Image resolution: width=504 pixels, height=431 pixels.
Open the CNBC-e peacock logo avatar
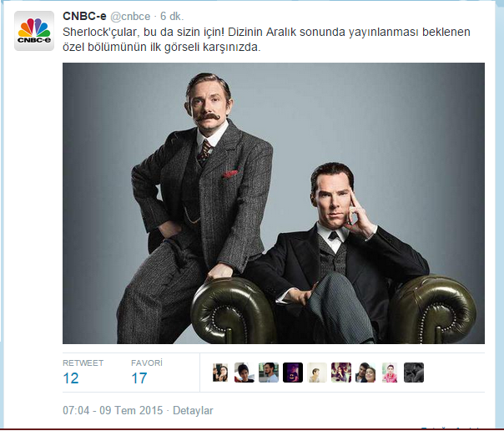[x=34, y=31]
